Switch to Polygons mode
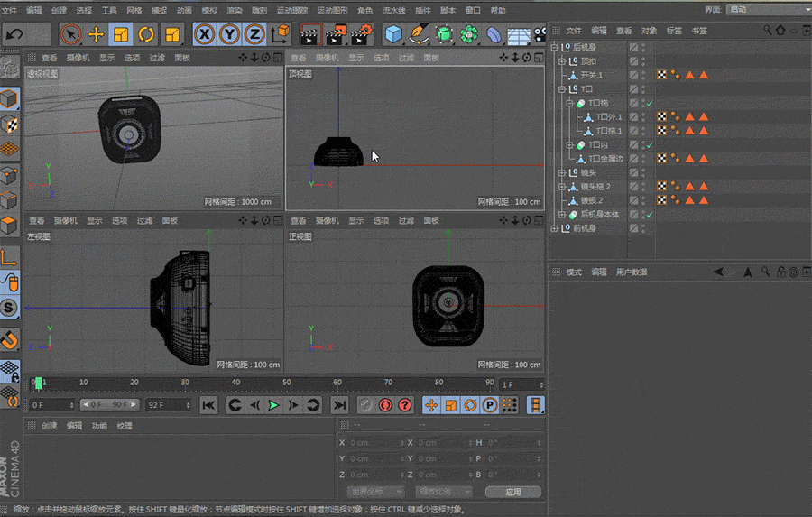Image resolution: width=812 pixels, height=517 pixels. tap(9, 226)
